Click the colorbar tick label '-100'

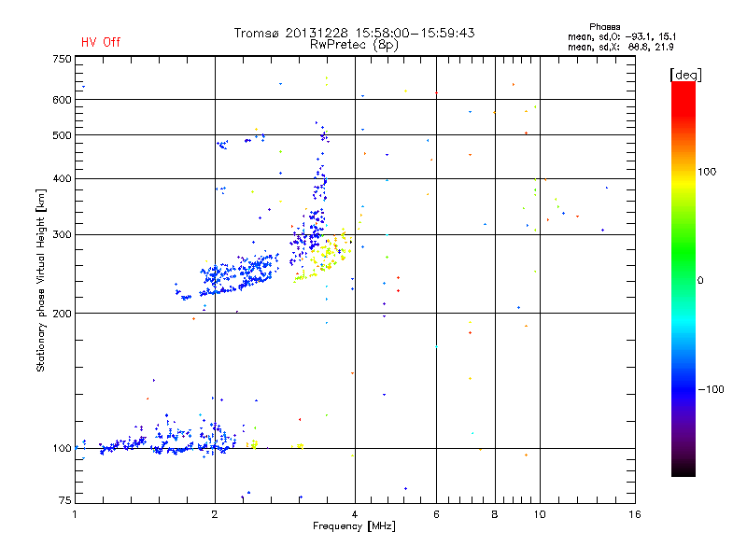coord(711,389)
